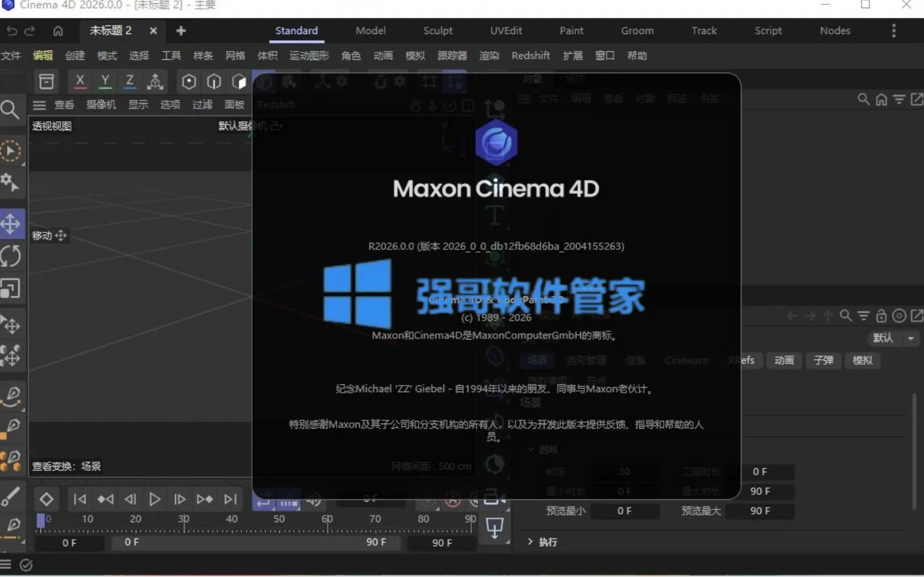Open the Redshift menu

(x=531, y=56)
